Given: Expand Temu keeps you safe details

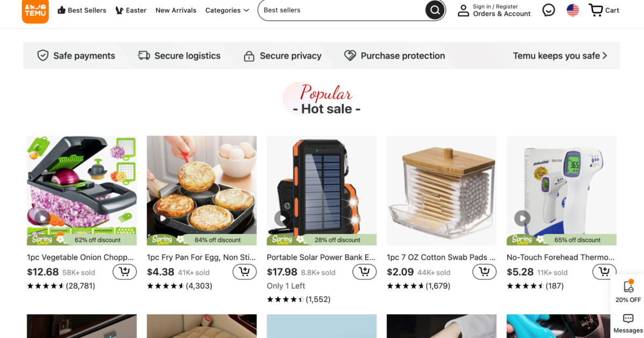Looking at the screenshot, I should click(x=560, y=56).
